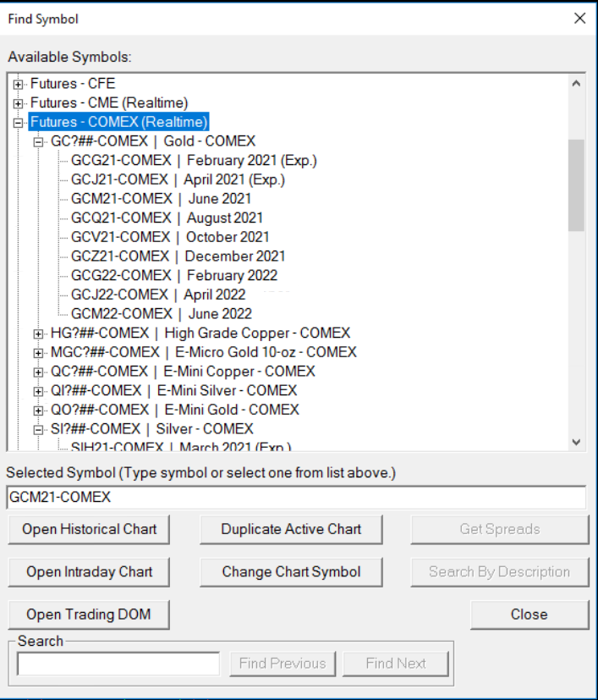Click the Close button
598x700 pixels.
click(529, 615)
